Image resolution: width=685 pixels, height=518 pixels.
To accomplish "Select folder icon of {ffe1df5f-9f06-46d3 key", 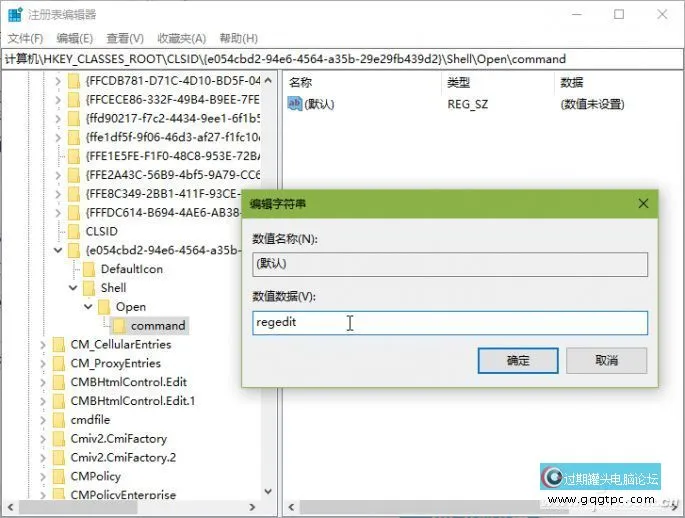I will [x=74, y=137].
